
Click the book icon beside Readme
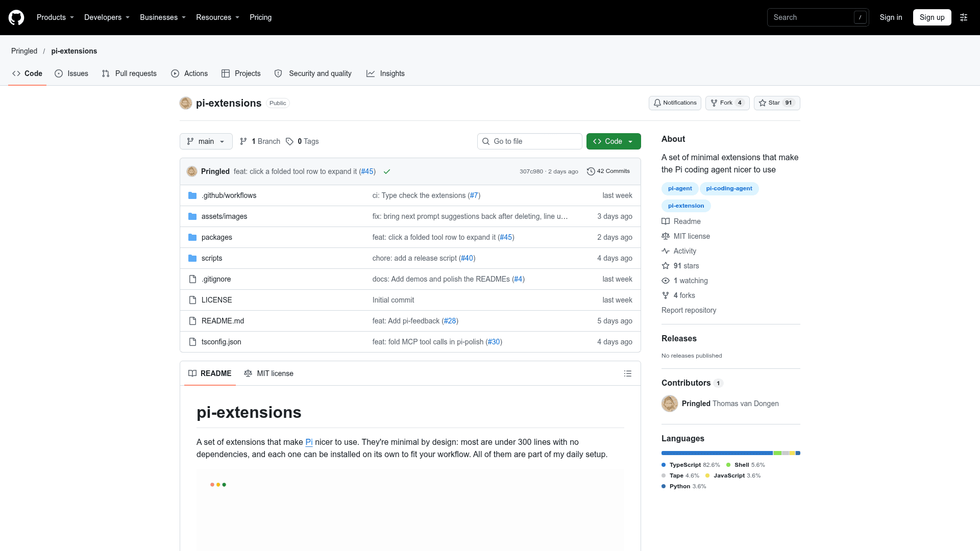[x=666, y=221]
